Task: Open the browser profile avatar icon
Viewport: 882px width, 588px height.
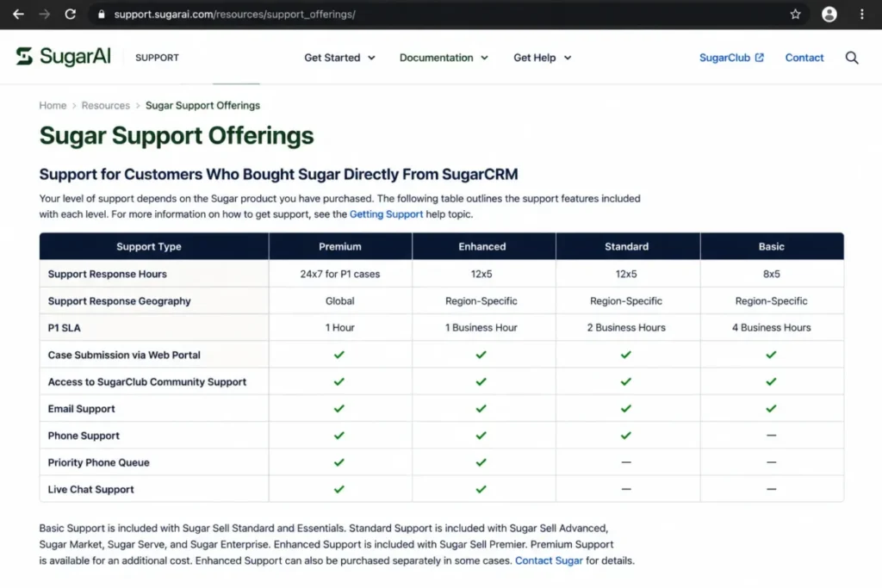Action: pos(829,14)
